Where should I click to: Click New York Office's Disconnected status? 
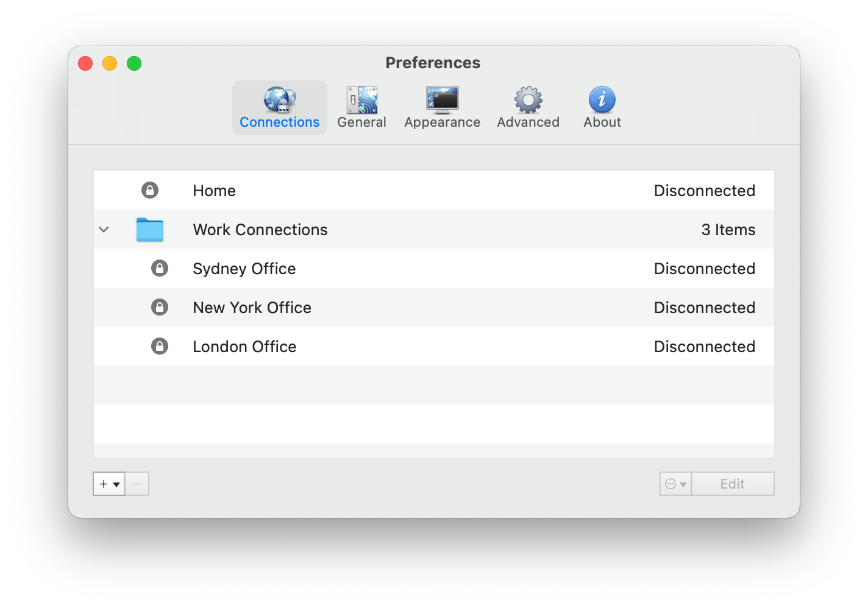point(705,308)
